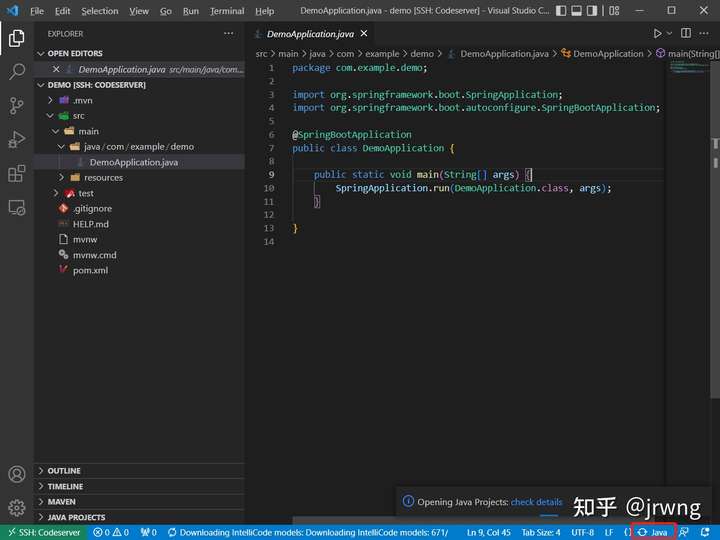Change the LF end of line sequence
Image resolution: width=720 pixels, height=540 pixels.
[609, 533]
